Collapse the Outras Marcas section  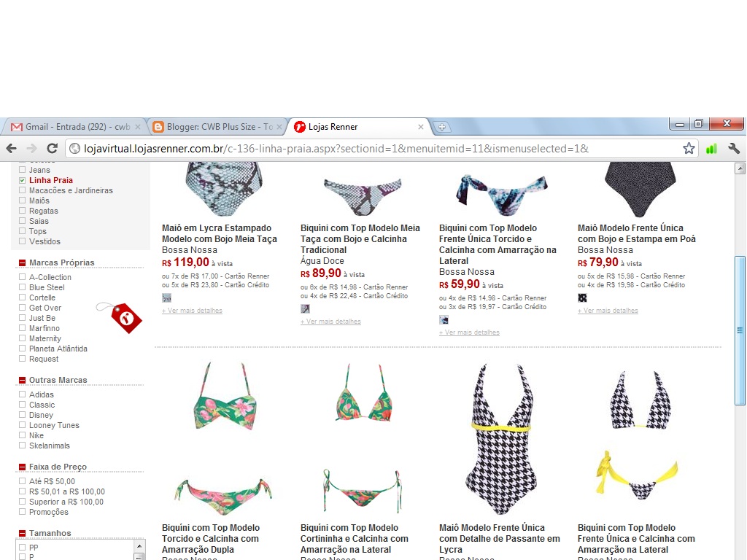point(22,380)
